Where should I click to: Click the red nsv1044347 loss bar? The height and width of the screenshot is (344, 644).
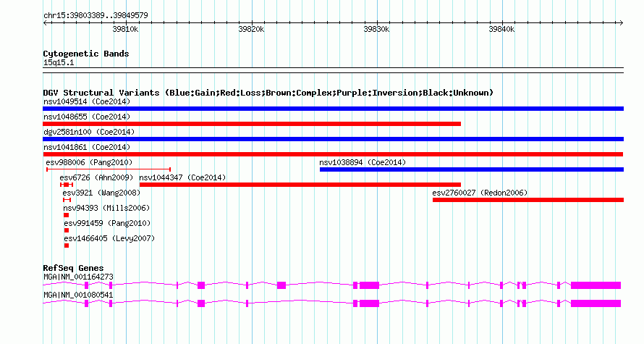point(300,185)
